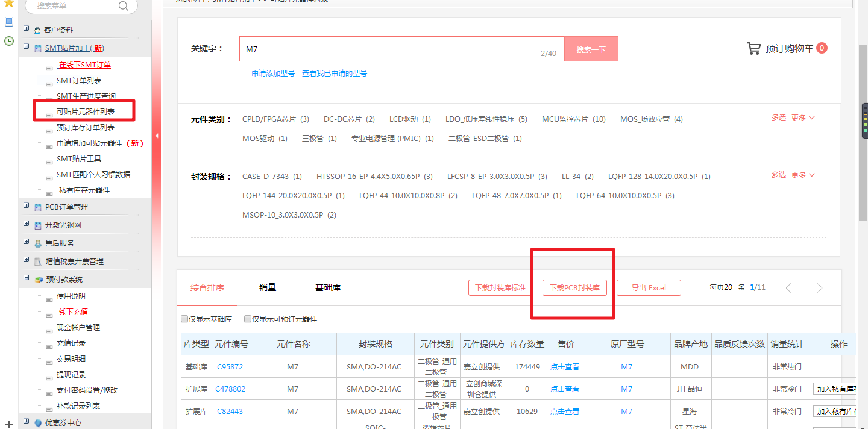
Task: Expand 更多 in 元件类别 row
Action: click(803, 118)
